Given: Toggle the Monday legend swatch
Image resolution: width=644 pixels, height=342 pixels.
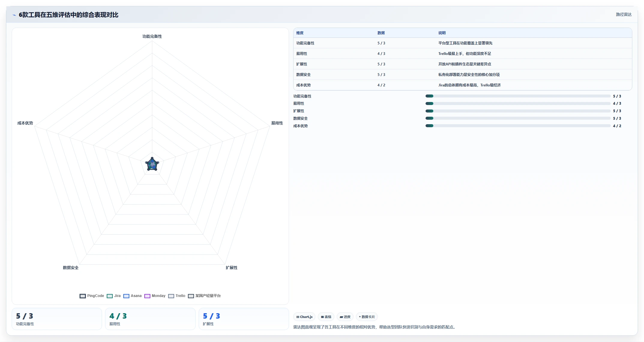Looking at the screenshot, I should pos(147,296).
